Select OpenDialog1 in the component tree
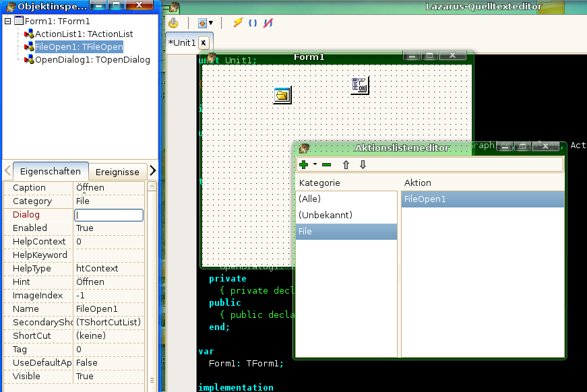Viewport: 587px width, 392px height. point(92,60)
